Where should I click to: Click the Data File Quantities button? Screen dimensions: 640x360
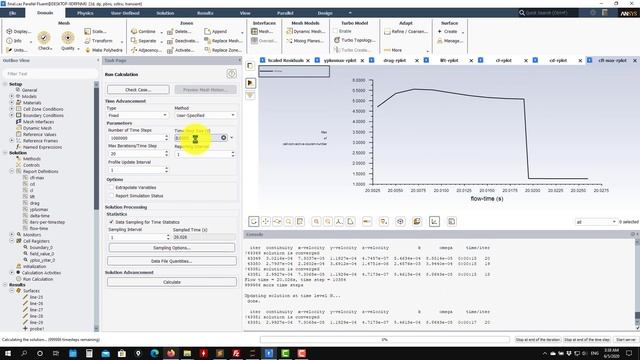click(172, 261)
